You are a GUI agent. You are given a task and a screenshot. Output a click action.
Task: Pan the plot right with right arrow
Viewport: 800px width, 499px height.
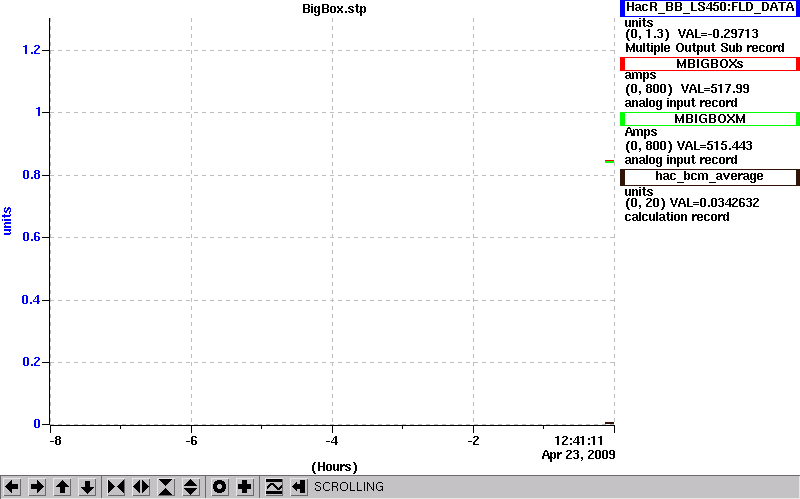tap(37, 487)
